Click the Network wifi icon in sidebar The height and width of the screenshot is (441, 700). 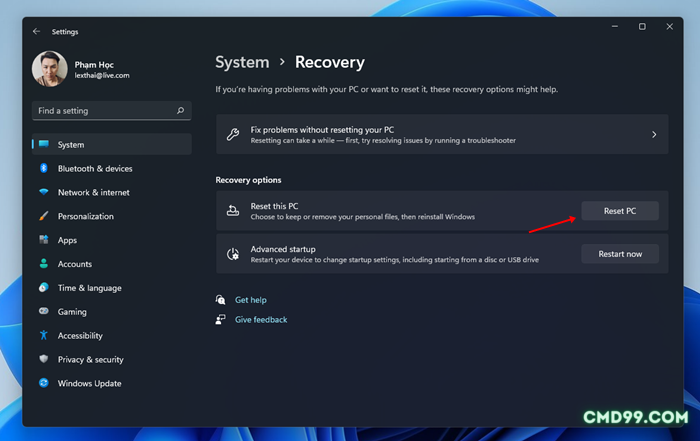[44, 192]
